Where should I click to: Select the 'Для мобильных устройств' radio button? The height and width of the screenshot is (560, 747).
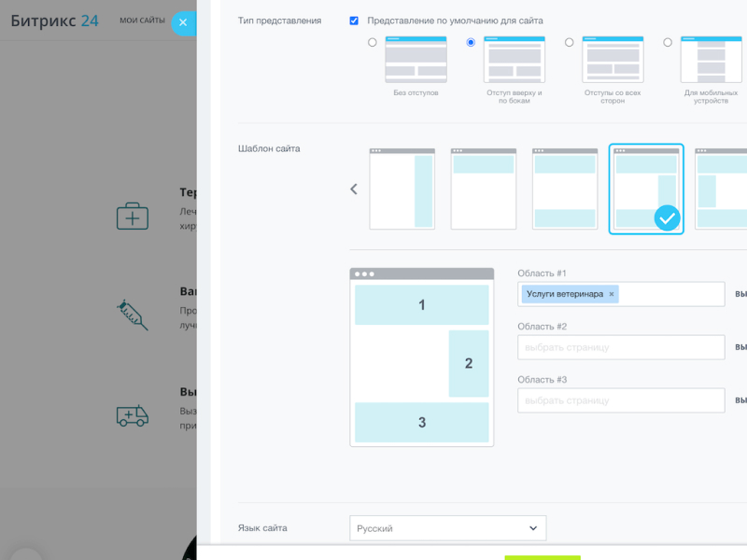coord(668,42)
